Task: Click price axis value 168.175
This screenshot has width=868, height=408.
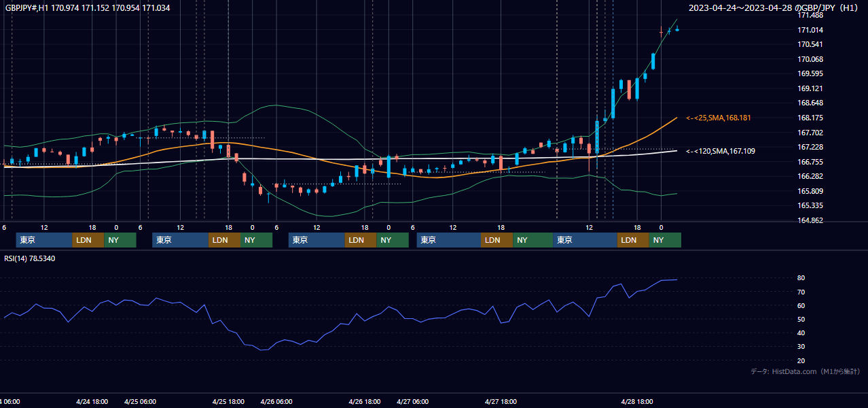Action: coord(810,118)
